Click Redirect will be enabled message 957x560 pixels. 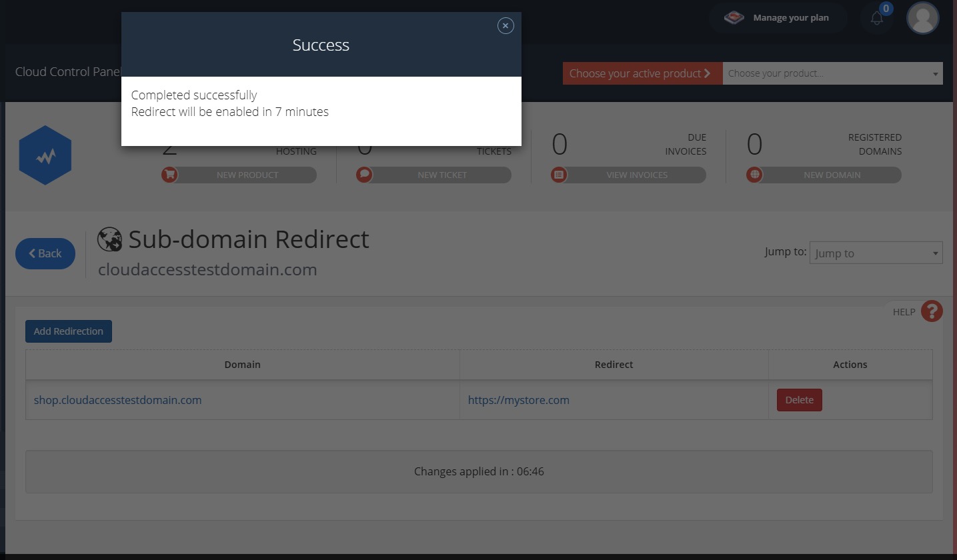230,112
